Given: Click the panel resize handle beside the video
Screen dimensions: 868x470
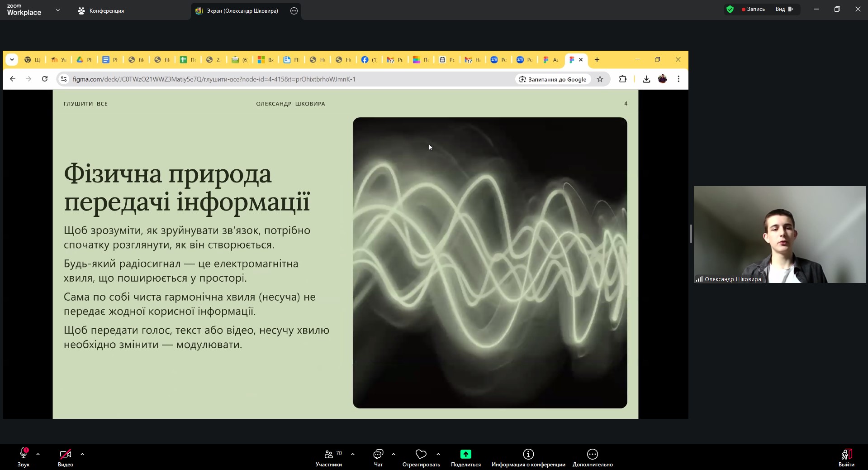Looking at the screenshot, I should coord(691,234).
